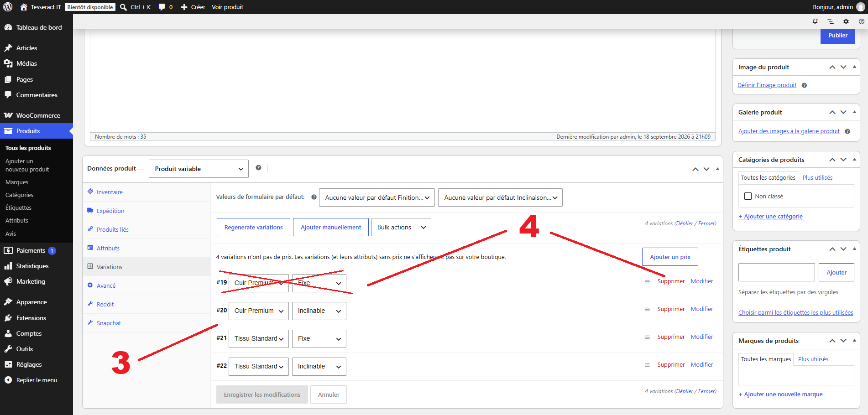Screen dimensions: 868x415
Task: Open Tissu Standard dropdown for variation #21
Action: [x=259, y=338]
